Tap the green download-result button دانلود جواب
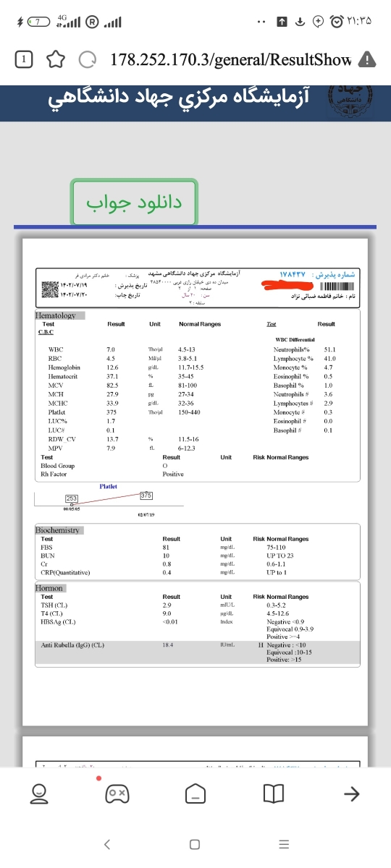 click(x=134, y=202)
